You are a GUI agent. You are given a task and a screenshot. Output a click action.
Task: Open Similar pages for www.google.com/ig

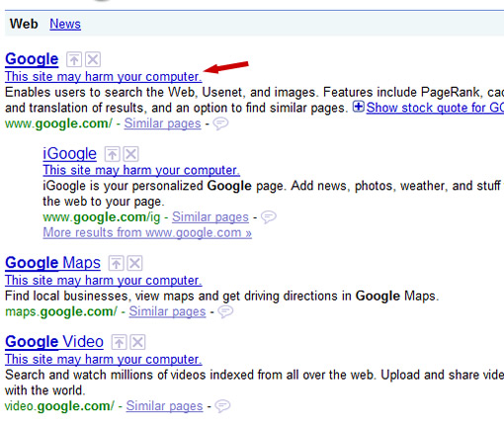210,217
